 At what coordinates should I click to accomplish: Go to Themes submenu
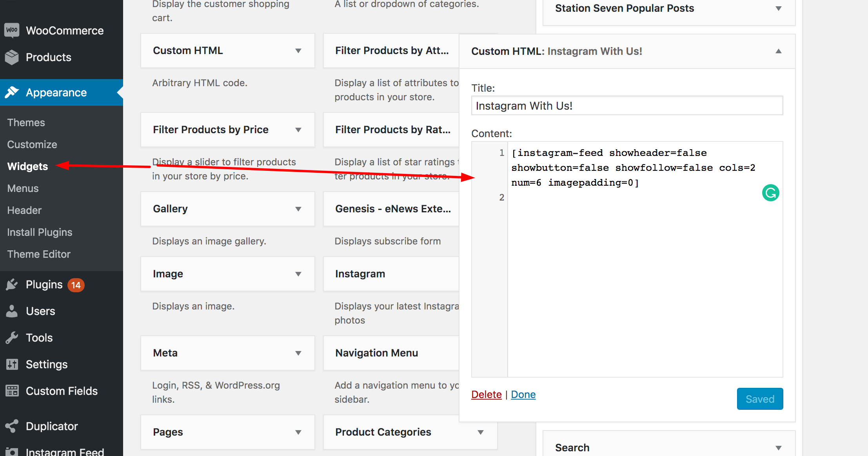[26, 123]
